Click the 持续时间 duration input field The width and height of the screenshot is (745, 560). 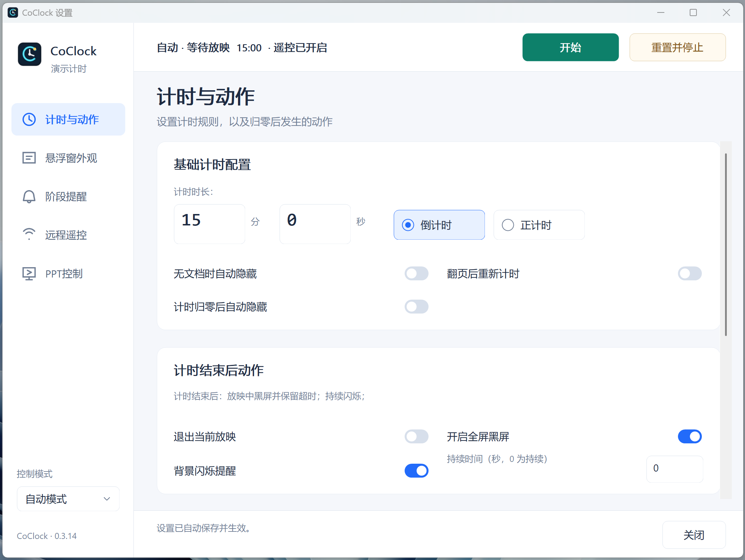tap(675, 469)
